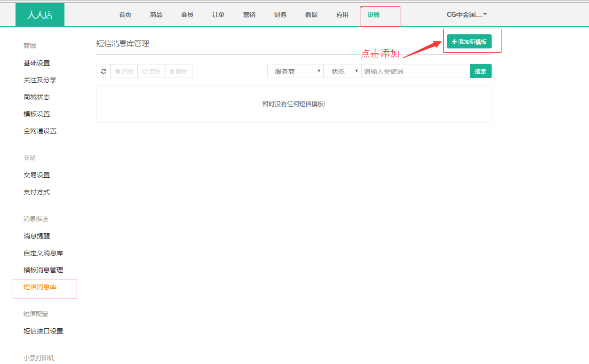Open the 服务商 provider dropdown

click(295, 71)
